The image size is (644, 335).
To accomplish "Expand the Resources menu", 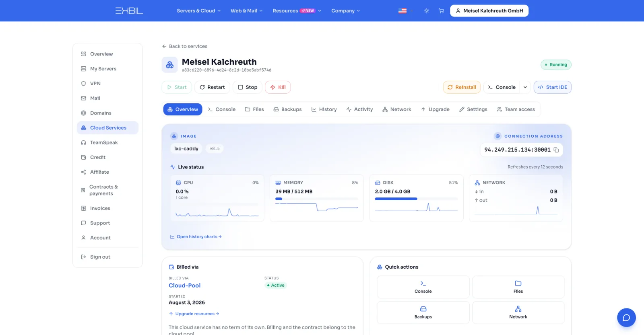I will pos(297,11).
